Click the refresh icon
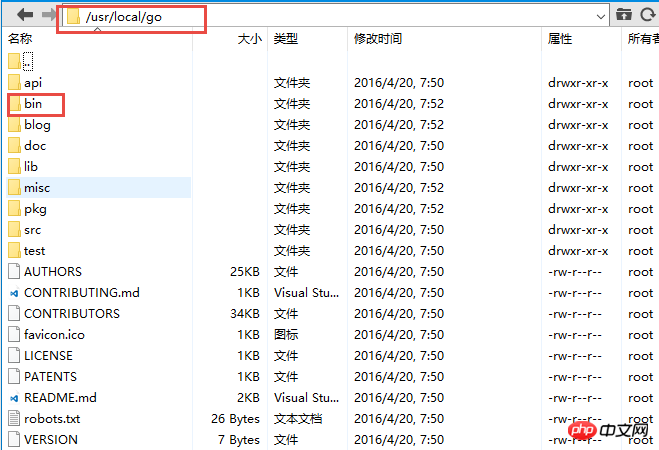659x450 pixels. tap(648, 15)
